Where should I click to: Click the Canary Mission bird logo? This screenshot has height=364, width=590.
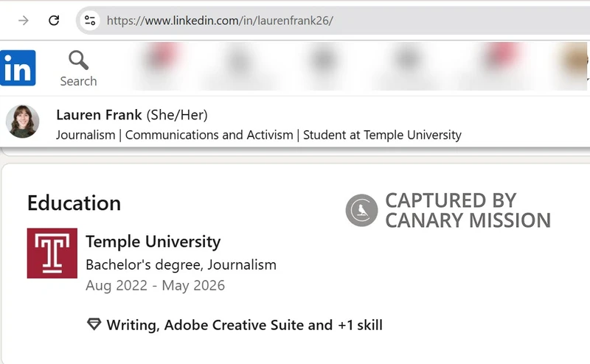click(361, 210)
